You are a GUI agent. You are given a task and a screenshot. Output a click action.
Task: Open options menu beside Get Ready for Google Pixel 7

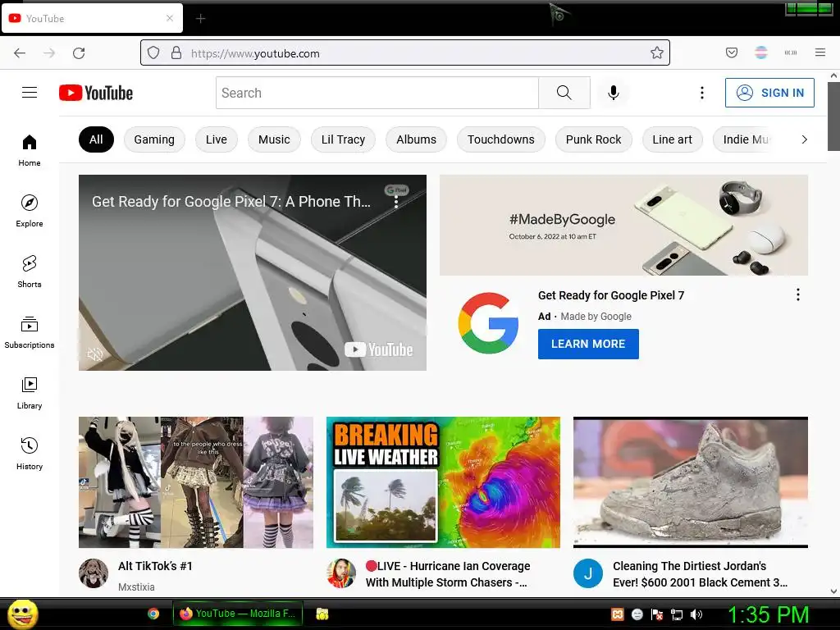pyautogui.click(x=797, y=294)
